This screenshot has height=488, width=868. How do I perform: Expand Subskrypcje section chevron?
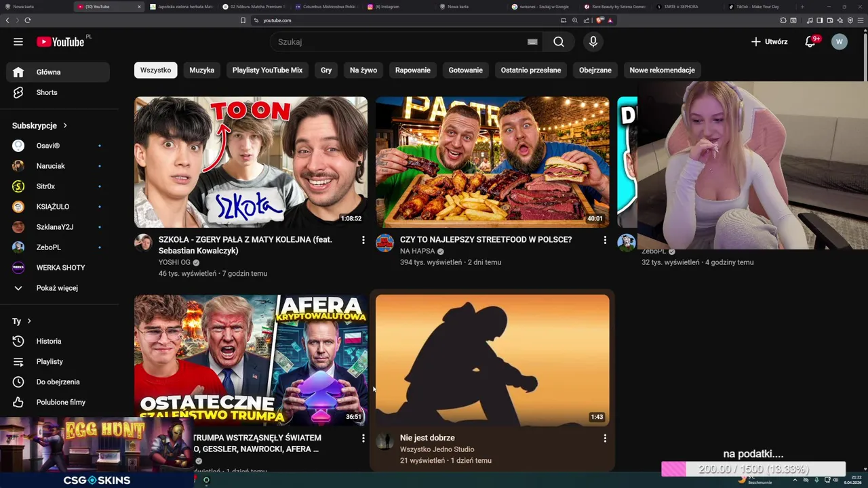click(65, 125)
